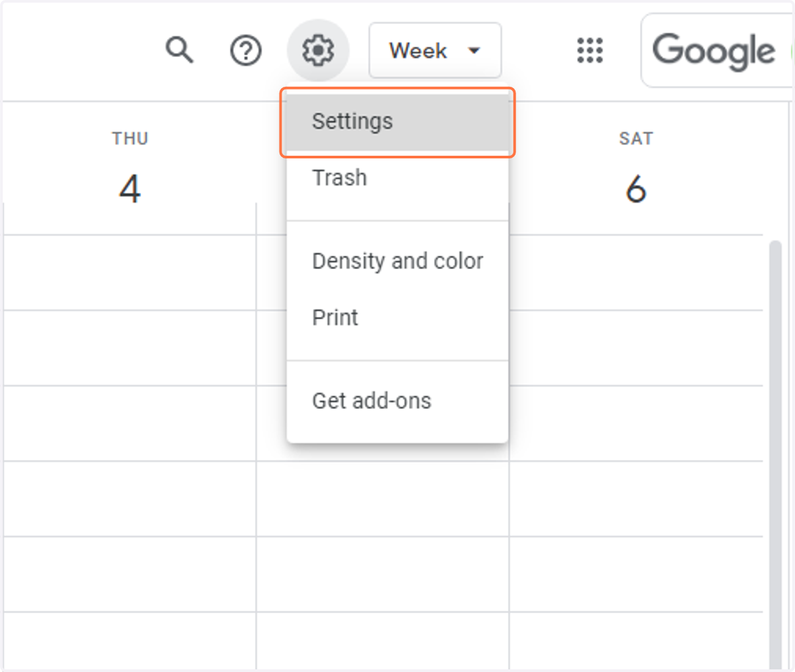The height and width of the screenshot is (672, 795).
Task: Click the Thursday 4 date header
Action: tap(130, 190)
